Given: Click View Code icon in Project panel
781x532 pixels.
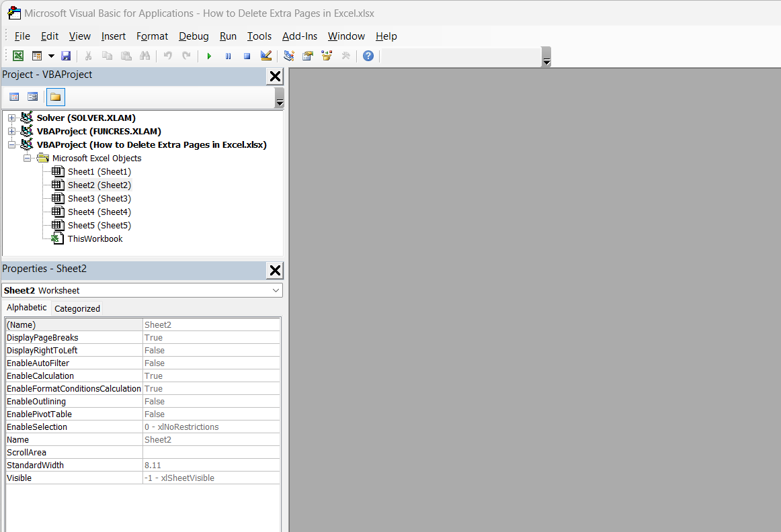Looking at the screenshot, I should (x=14, y=97).
